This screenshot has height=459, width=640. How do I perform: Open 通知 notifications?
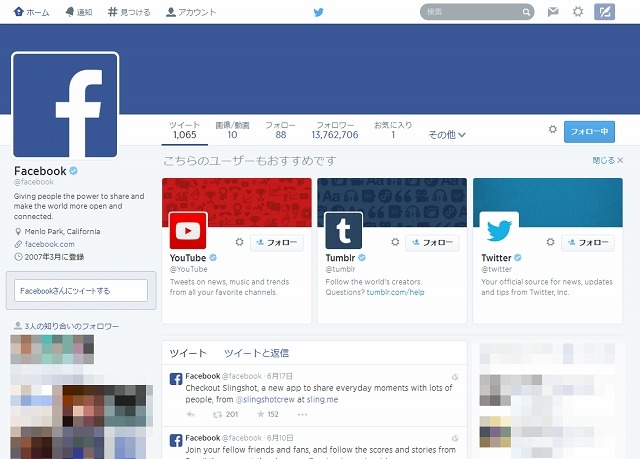pos(79,12)
